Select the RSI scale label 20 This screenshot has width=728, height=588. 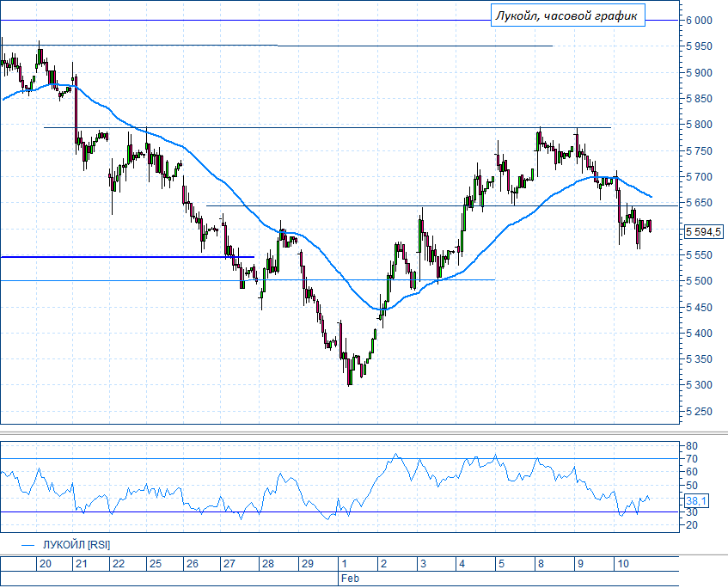point(692,525)
